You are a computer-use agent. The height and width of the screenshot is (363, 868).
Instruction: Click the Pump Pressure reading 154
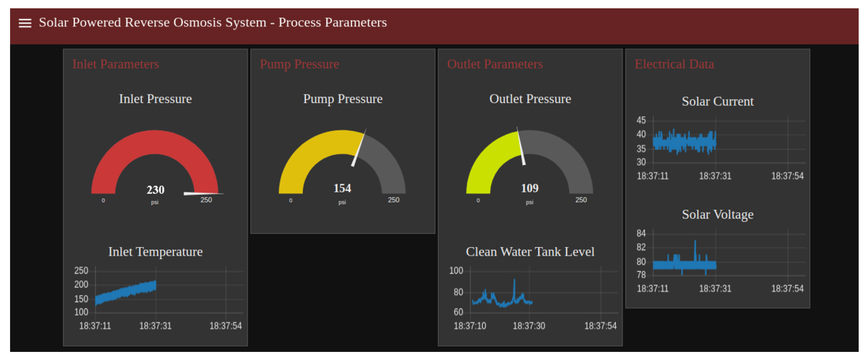(342, 188)
